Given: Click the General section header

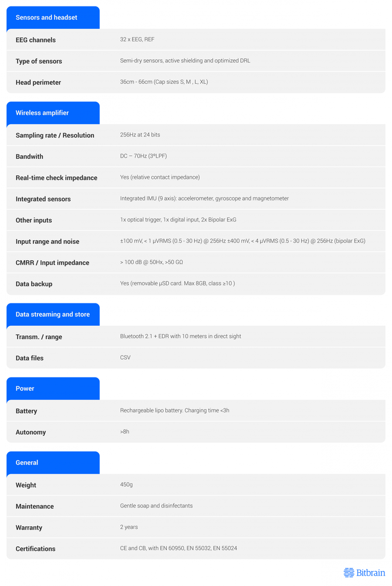Looking at the screenshot, I should point(27,463).
